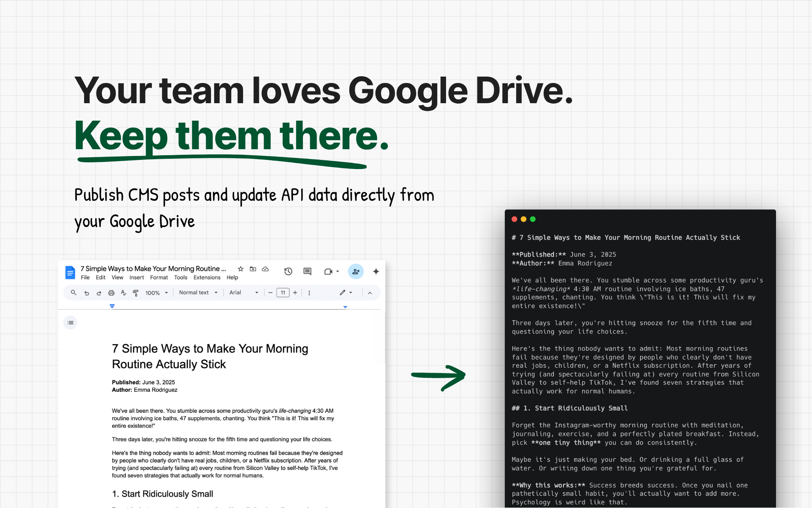
Task: Open the Gemini sparkle icon
Action: (x=376, y=271)
